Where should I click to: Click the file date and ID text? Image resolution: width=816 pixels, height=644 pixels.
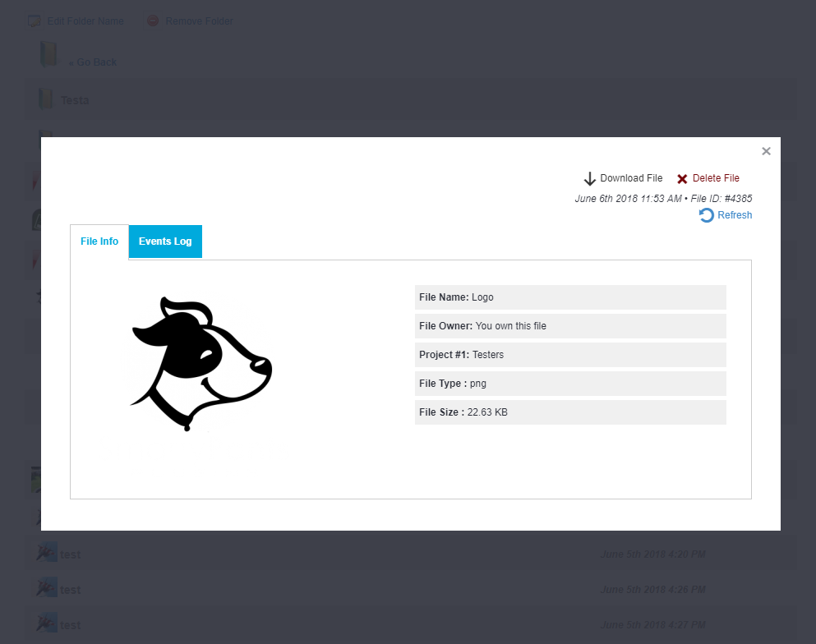pyautogui.click(x=663, y=199)
